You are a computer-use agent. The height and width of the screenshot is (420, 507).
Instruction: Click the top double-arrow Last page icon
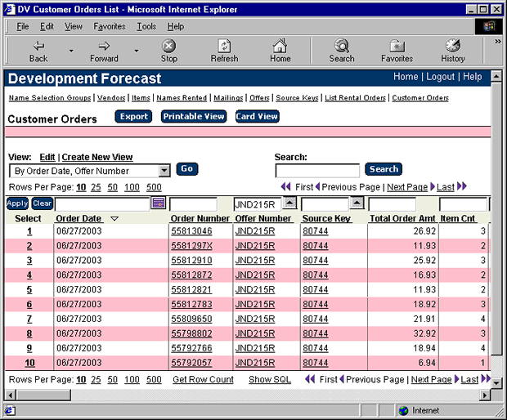point(462,186)
